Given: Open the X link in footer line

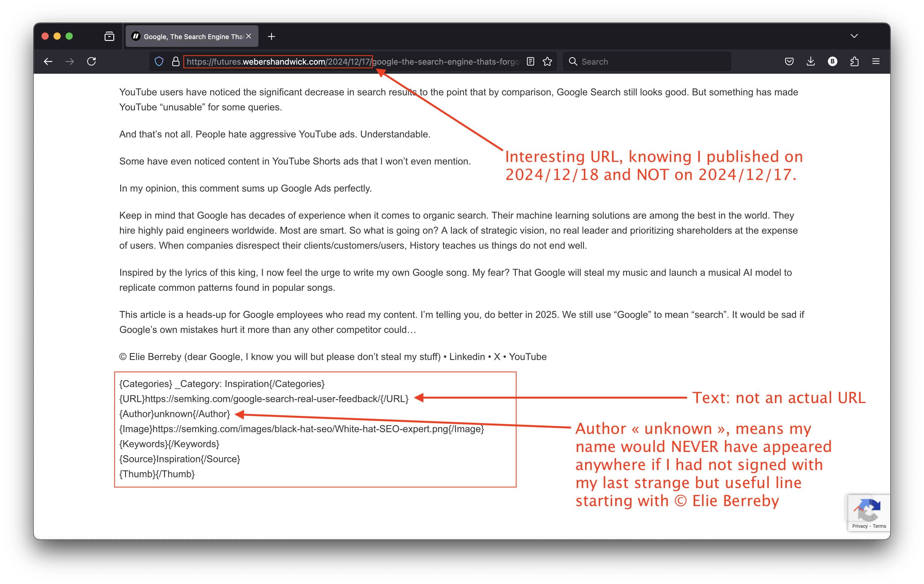Looking at the screenshot, I should tap(497, 357).
